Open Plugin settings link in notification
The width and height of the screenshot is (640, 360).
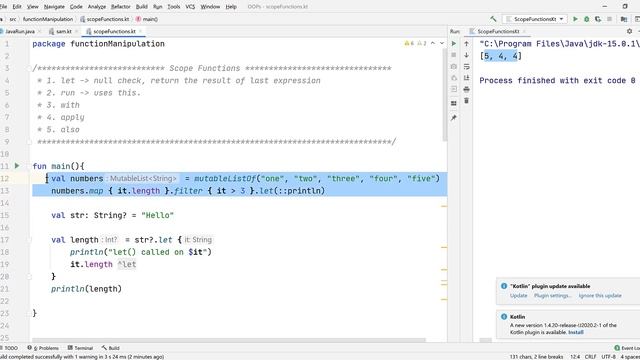tap(553, 296)
